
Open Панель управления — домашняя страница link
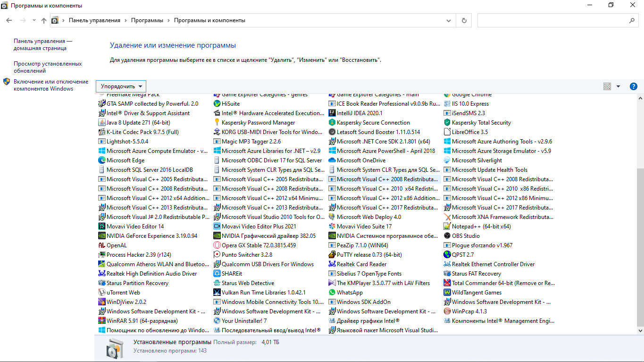[x=43, y=45]
